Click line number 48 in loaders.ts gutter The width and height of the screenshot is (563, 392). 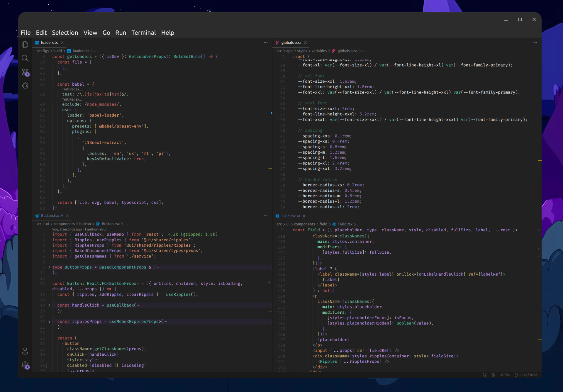point(43,94)
